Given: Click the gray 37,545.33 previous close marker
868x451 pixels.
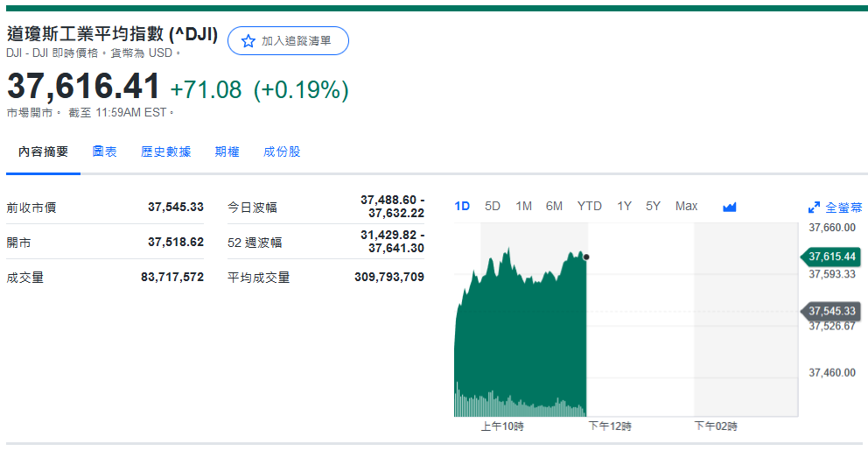Looking at the screenshot, I should click(831, 311).
